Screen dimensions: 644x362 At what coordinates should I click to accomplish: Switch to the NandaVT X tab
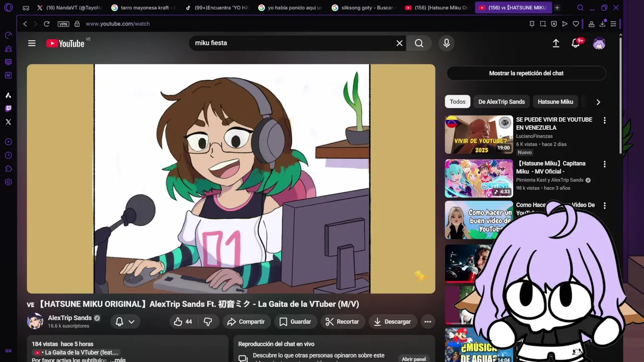[x=69, y=8]
